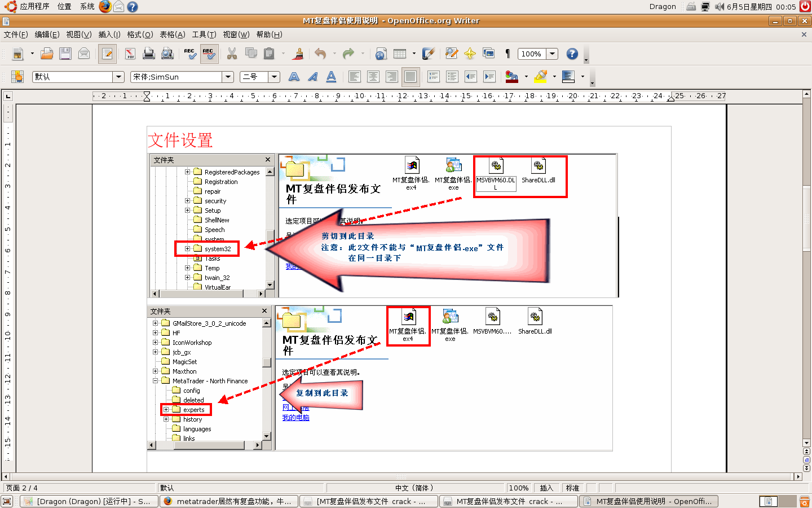The image size is (812, 508).
Task: Open the background color palette arrow
Action: (582, 77)
